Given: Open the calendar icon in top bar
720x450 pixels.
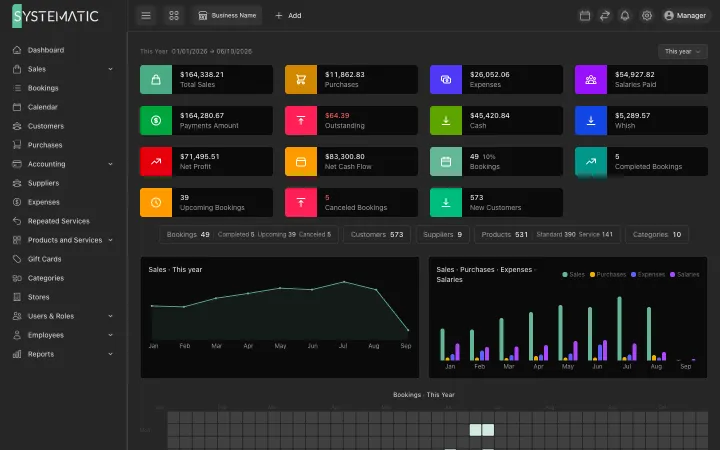Looking at the screenshot, I should click(585, 16).
